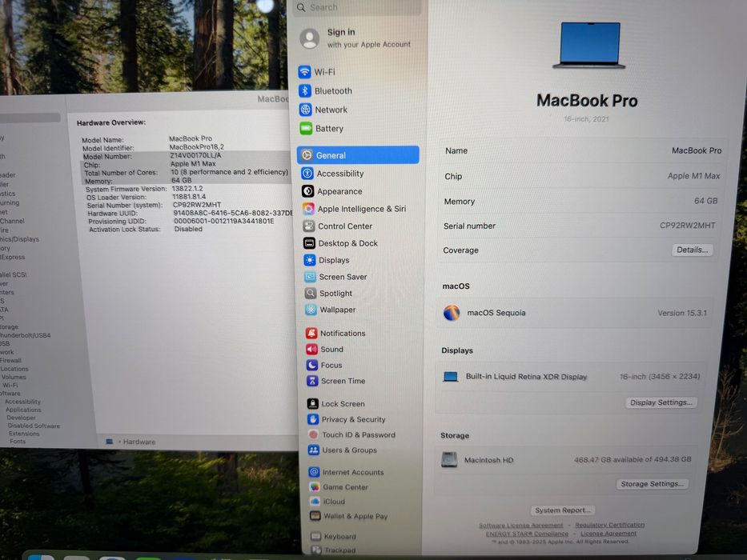Screen dimensions: 747x560
Task: Click Model Identifier MacBookPro18,2 value
Action: coord(197,147)
